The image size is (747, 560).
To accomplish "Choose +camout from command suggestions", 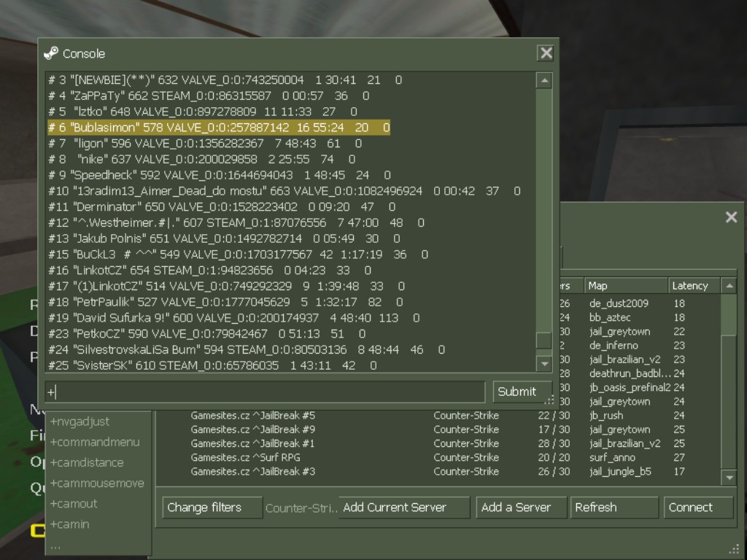I will click(x=74, y=503).
